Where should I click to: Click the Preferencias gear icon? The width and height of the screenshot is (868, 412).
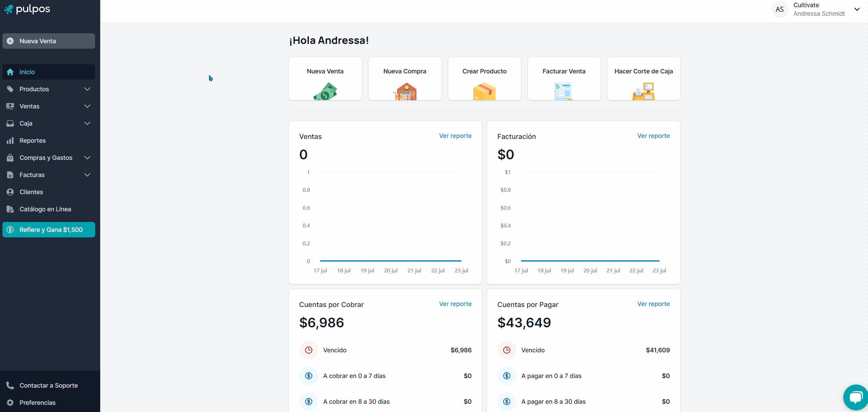click(10, 403)
